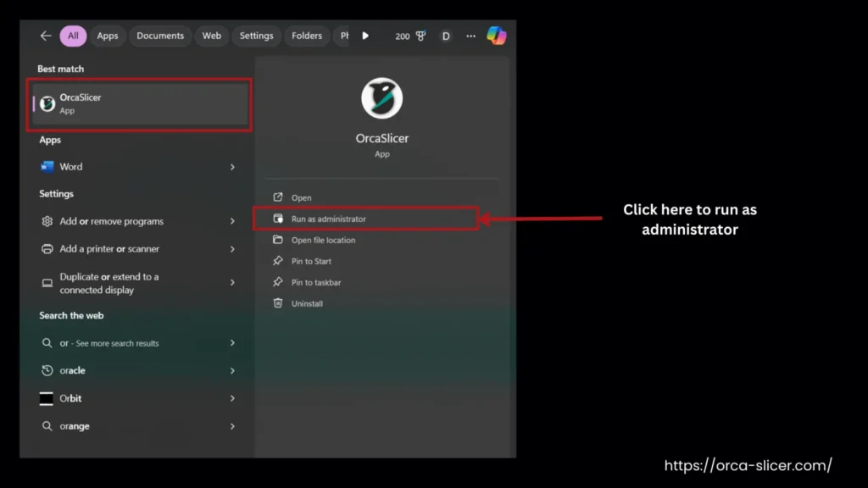This screenshot has width=868, height=488.
Task: Select Pin to Start
Action: [311, 261]
